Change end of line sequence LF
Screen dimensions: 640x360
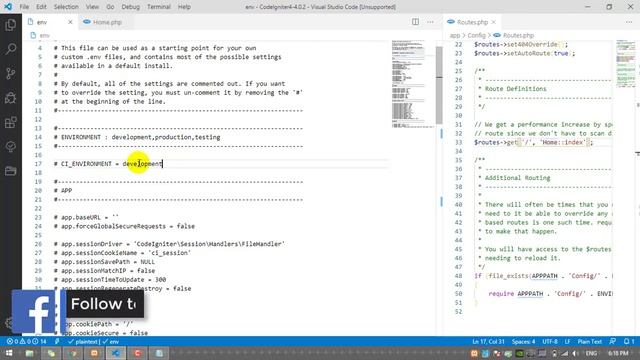point(567,341)
